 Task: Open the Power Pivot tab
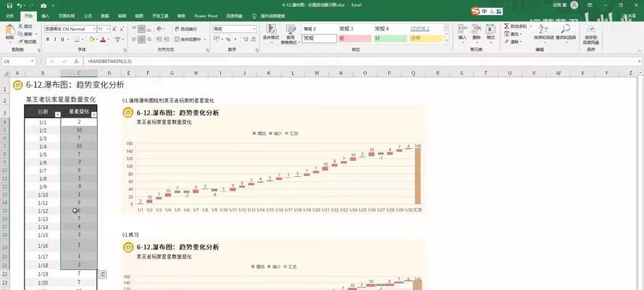tap(206, 16)
